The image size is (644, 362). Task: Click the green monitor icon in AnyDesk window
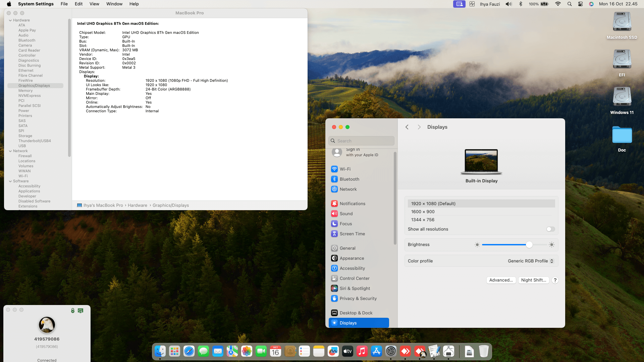coord(80,311)
